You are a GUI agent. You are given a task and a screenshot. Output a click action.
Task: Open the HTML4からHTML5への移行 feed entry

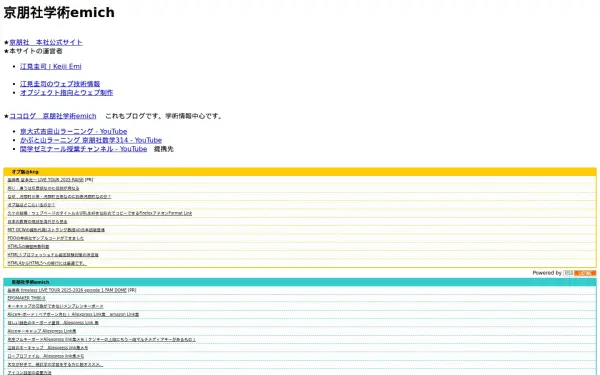click(47, 263)
